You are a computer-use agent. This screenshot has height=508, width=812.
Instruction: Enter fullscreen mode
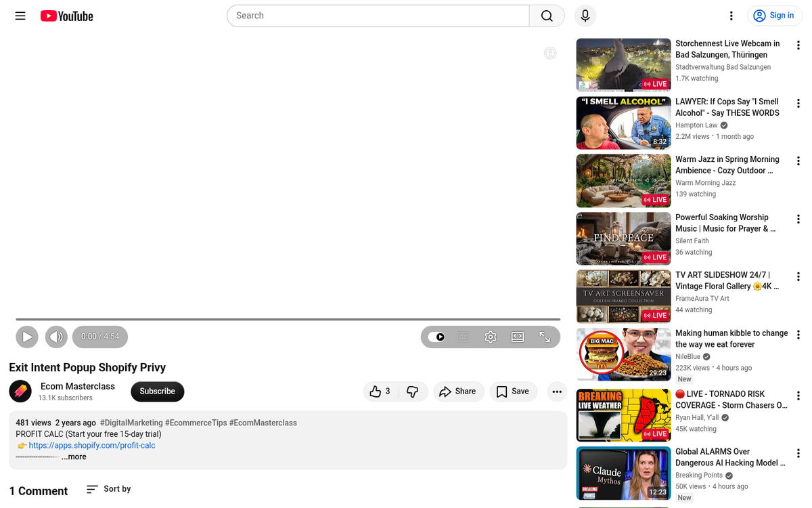click(x=545, y=337)
